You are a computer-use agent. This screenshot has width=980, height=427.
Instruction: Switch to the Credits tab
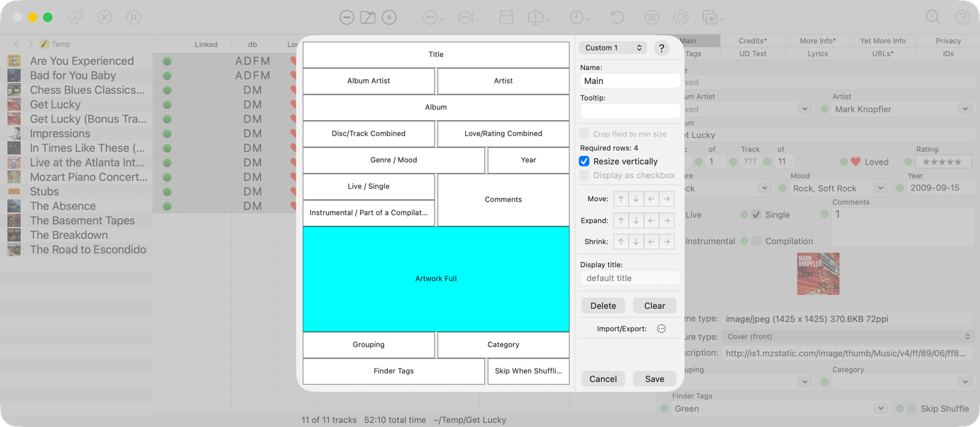pos(753,40)
